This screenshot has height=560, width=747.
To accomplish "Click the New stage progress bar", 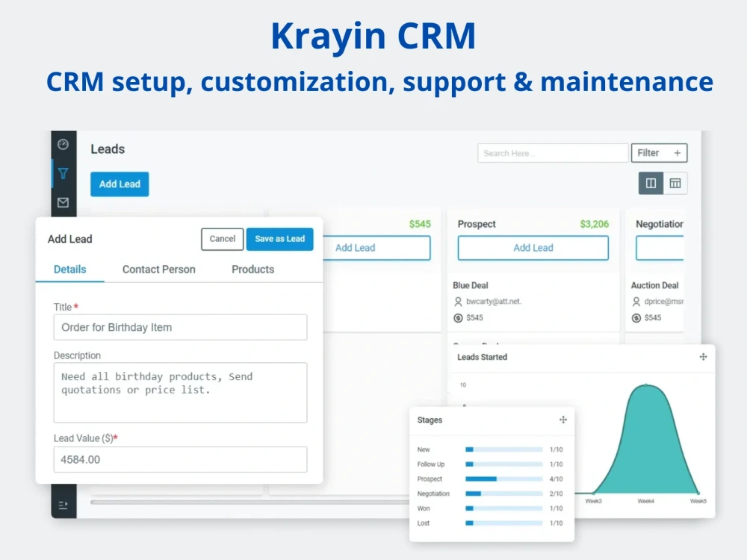I will [x=504, y=449].
